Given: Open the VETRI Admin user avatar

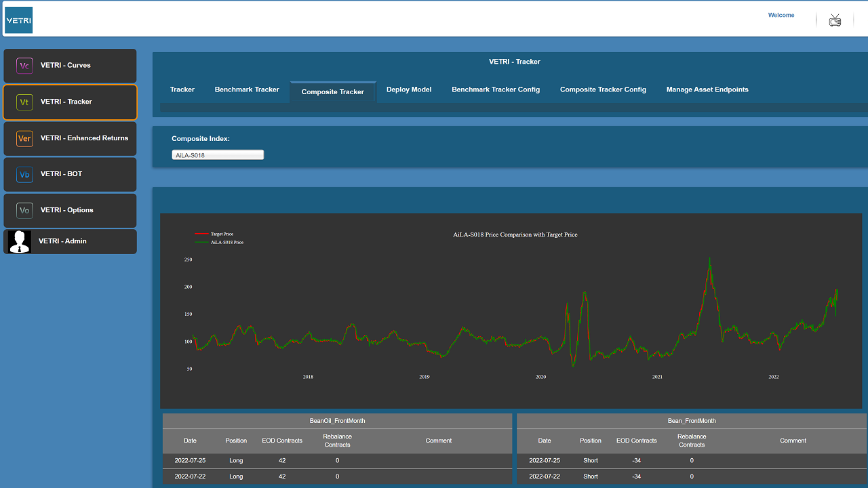Looking at the screenshot, I should pos(20,241).
